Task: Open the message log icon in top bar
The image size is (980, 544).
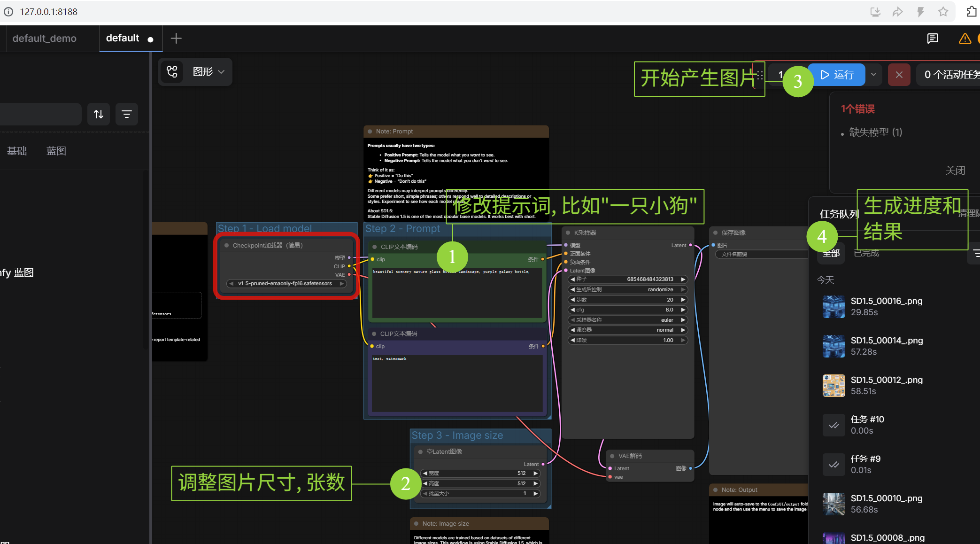Action: (933, 39)
